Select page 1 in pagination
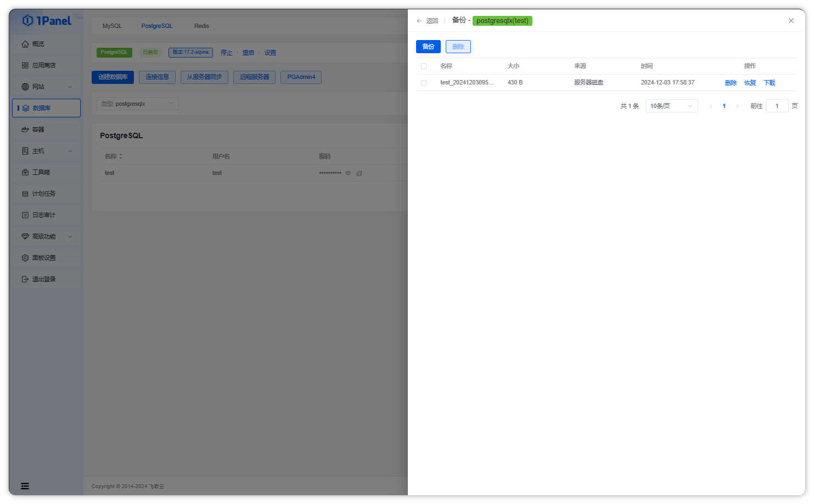The width and height of the screenshot is (814, 504). [x=724, y=106]
